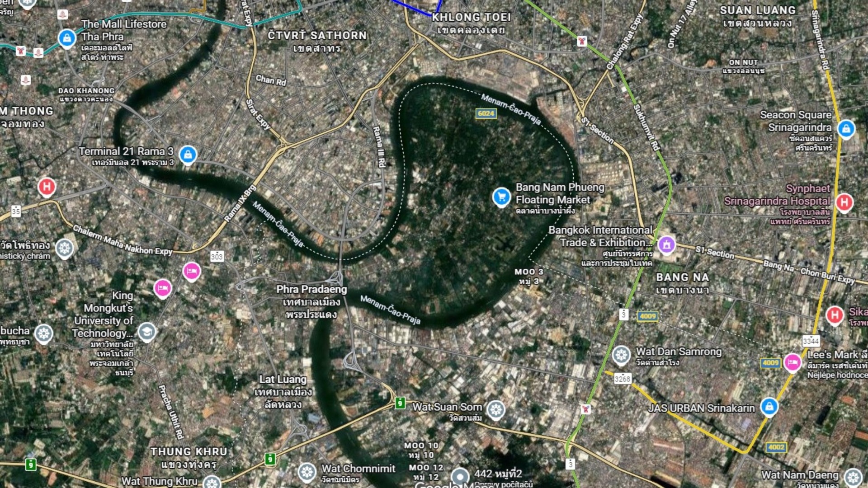Click The Mall Lifestore Tha Phra shopping pin
868x488 pixels.
point(67,38)
